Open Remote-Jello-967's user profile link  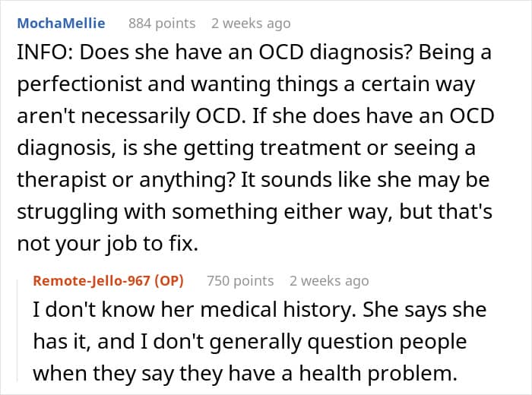[x=92, y=281]
